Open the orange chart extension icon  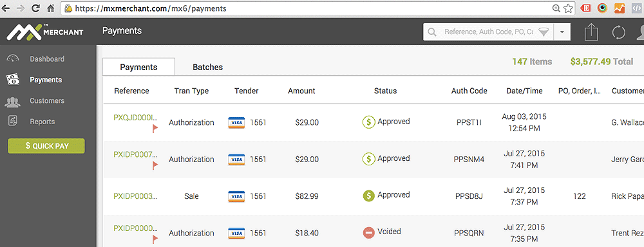(x=620, y=8)
